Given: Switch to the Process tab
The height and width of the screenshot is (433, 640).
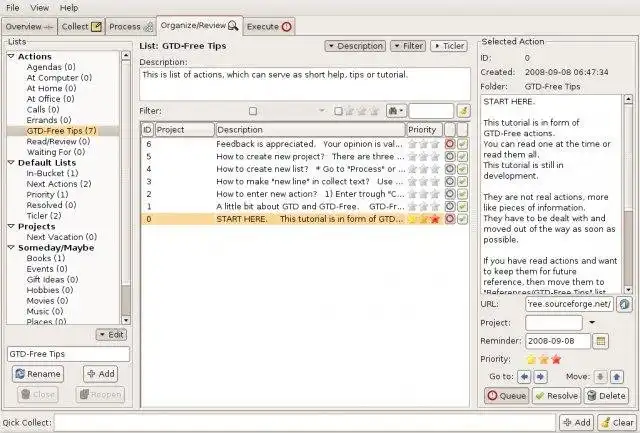Looking at the screenshot, I should [x=131, y=27].
